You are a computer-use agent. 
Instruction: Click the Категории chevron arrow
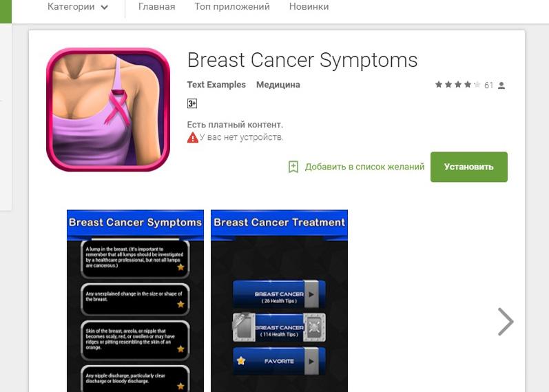click(x=104, y=8)
